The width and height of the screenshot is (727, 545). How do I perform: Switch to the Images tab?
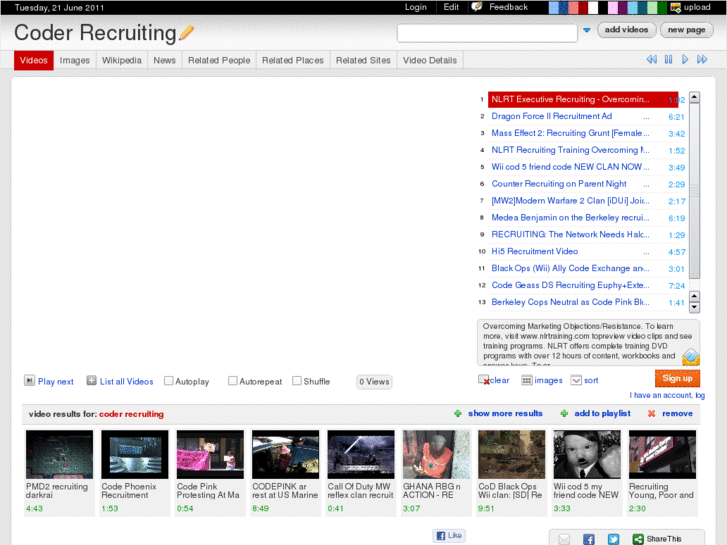pos(74,60)
